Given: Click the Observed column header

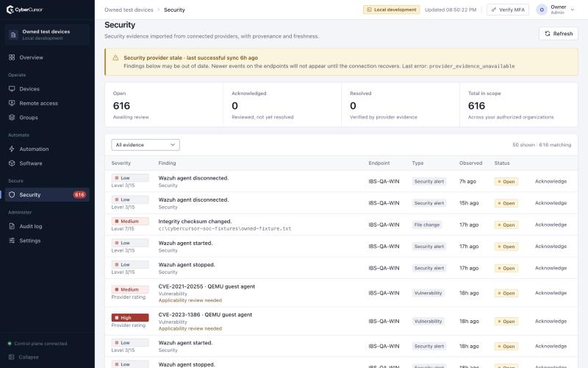Looking at the screenshot, I should point(470,163).
